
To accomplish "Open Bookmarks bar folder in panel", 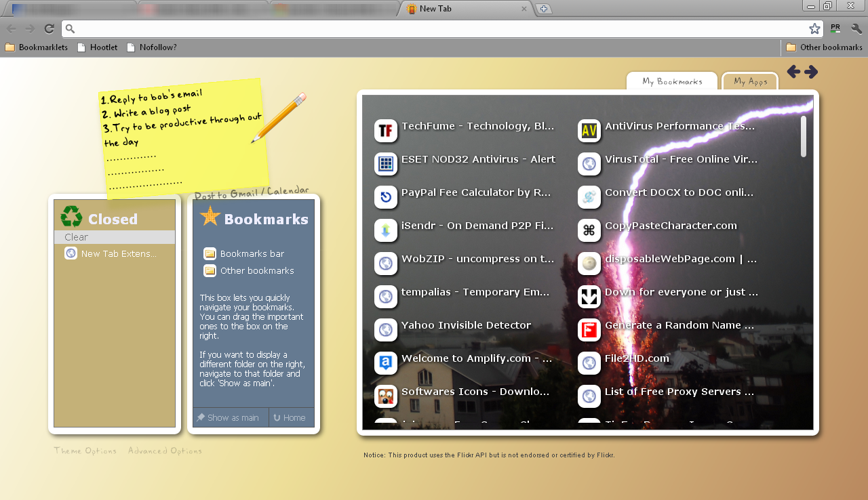I will pos(244,253).
